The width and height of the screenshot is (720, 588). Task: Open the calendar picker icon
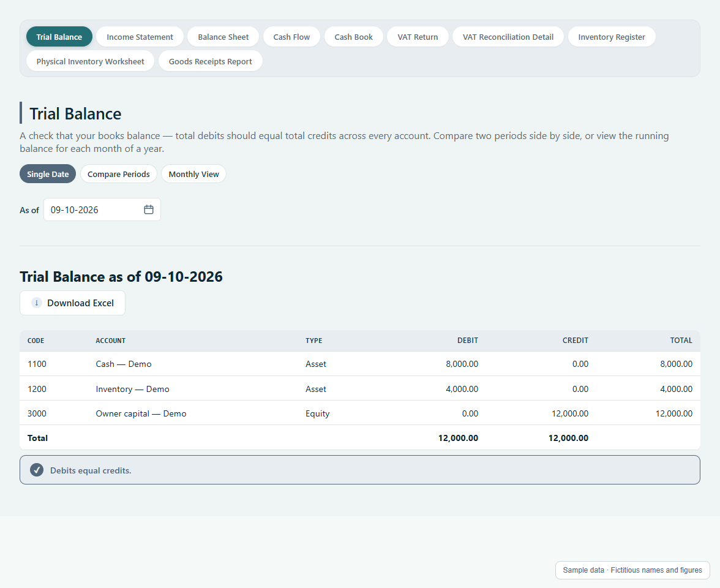tap(149, 209)
